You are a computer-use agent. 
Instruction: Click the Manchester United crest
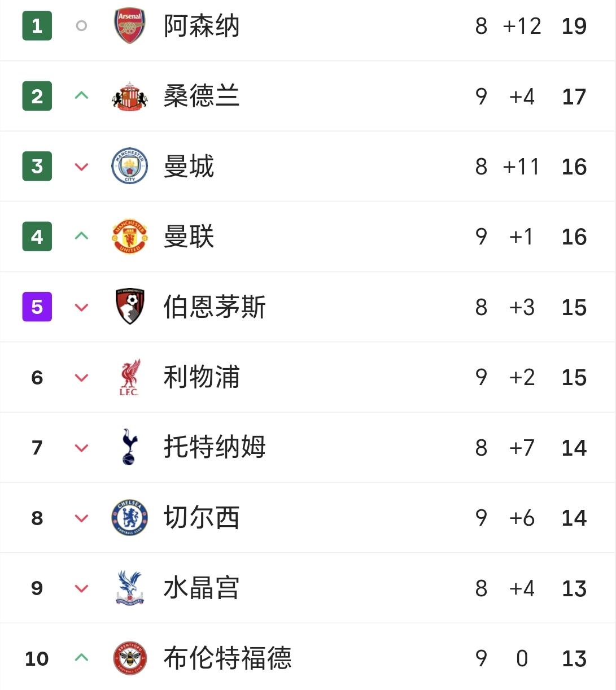[x=130, y=237]
